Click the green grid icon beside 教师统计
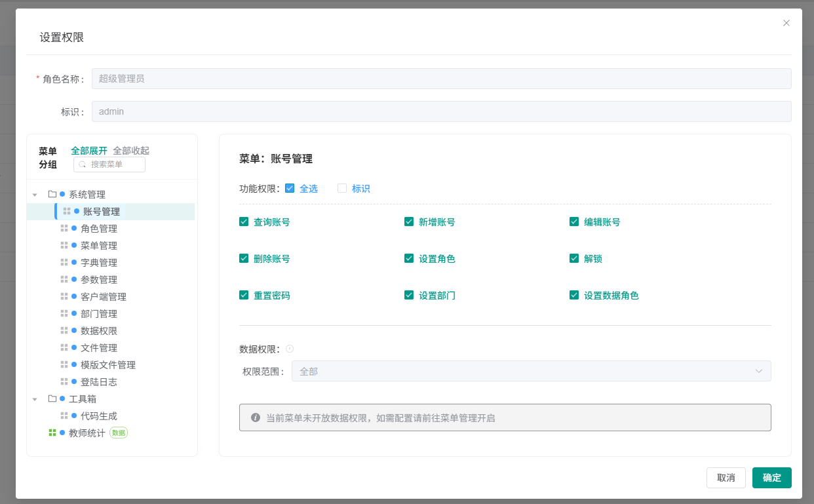This screenshot has width=814, height=504. 52,433
